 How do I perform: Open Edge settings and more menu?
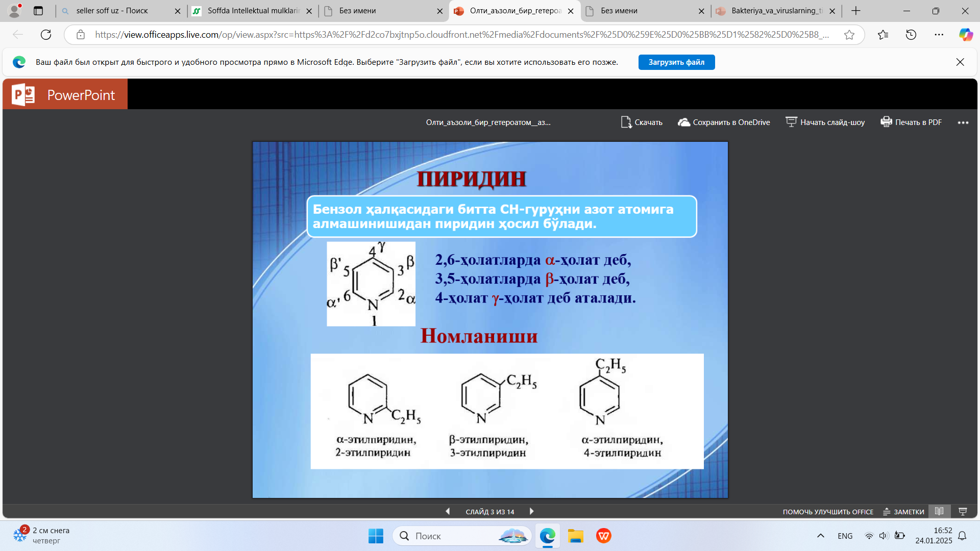click(x=939, y=35)
